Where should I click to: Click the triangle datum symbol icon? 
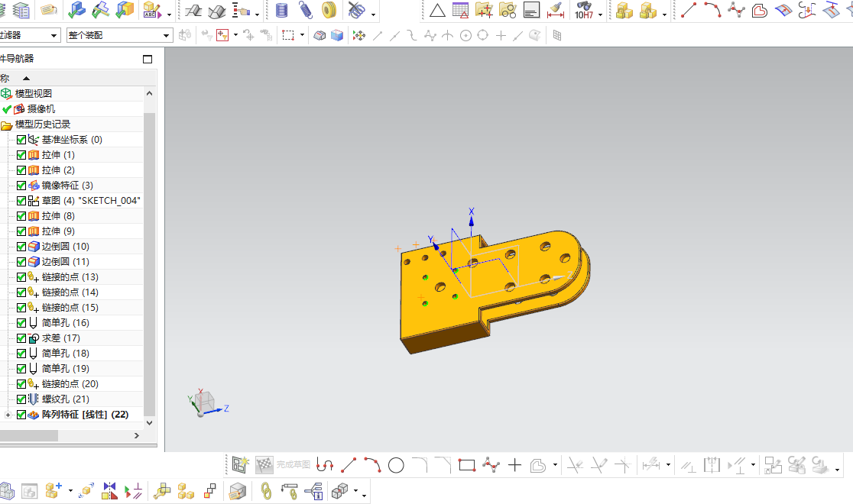coord(437,10)
